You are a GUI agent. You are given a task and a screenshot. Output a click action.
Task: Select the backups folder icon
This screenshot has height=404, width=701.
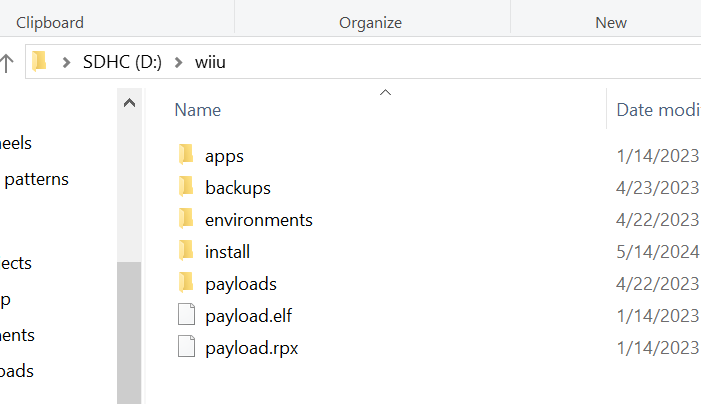click(186, 187)
